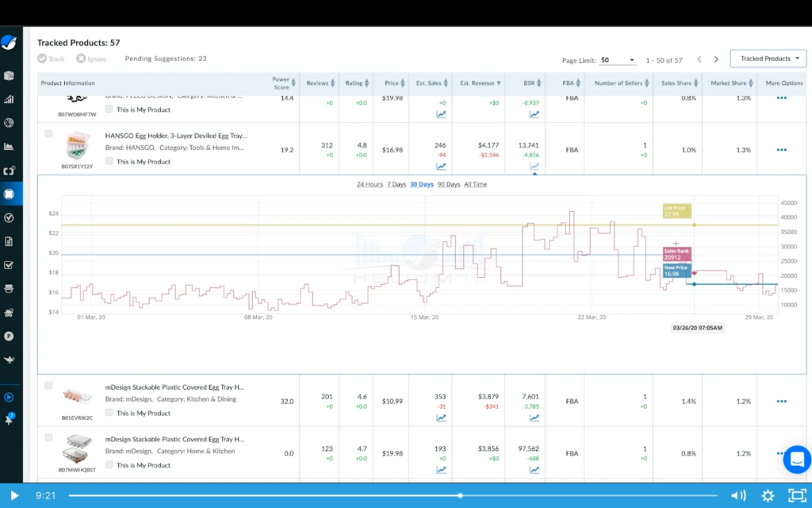This screenshot has height=508, width=812.
Task: Go to the next page with the right arrow
Action: 716,58
